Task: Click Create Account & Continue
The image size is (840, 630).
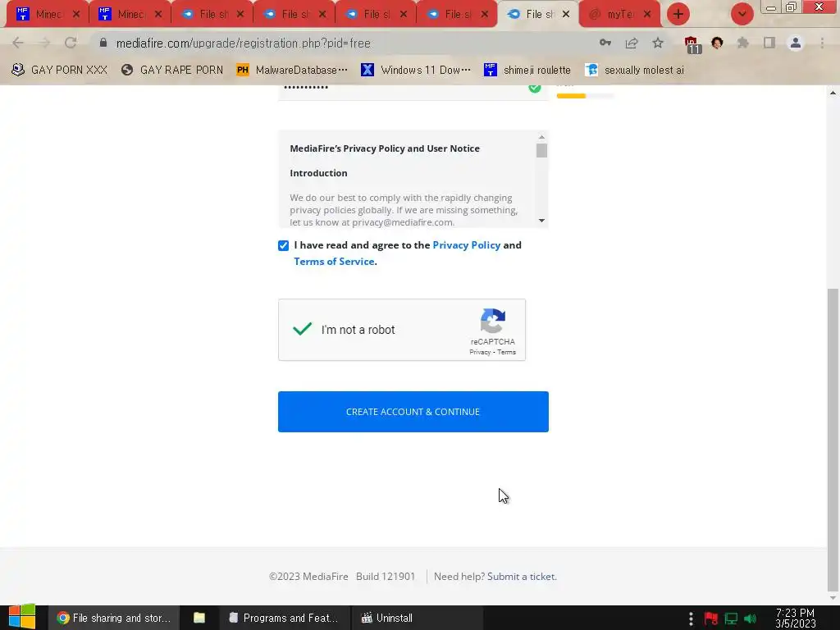Action: pyautogui.click(x=413, y=412)
